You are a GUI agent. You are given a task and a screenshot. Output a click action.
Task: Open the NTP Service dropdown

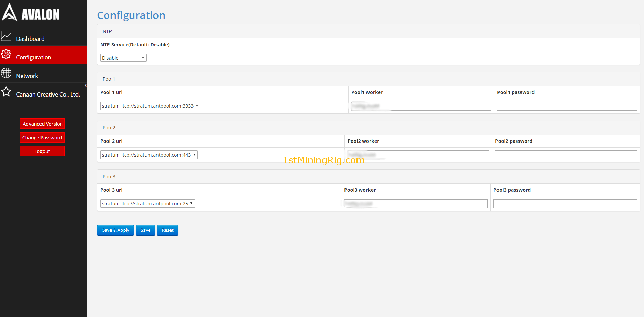(123, 58)
